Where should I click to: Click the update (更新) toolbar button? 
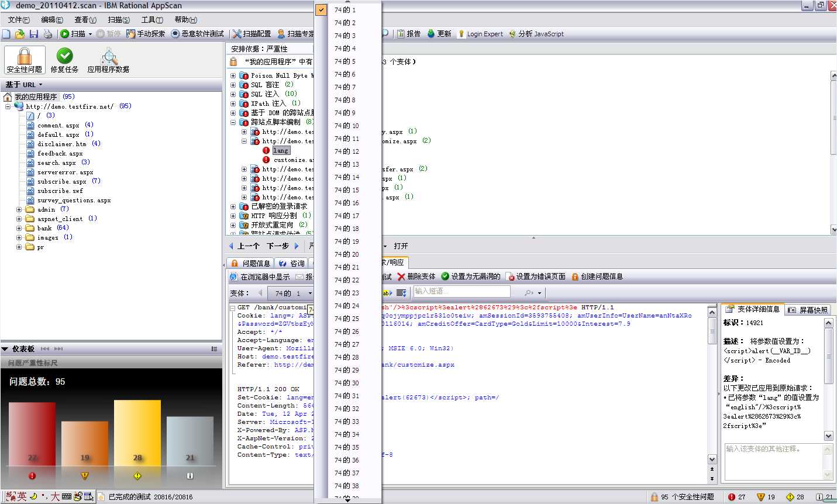coord(439,34)
